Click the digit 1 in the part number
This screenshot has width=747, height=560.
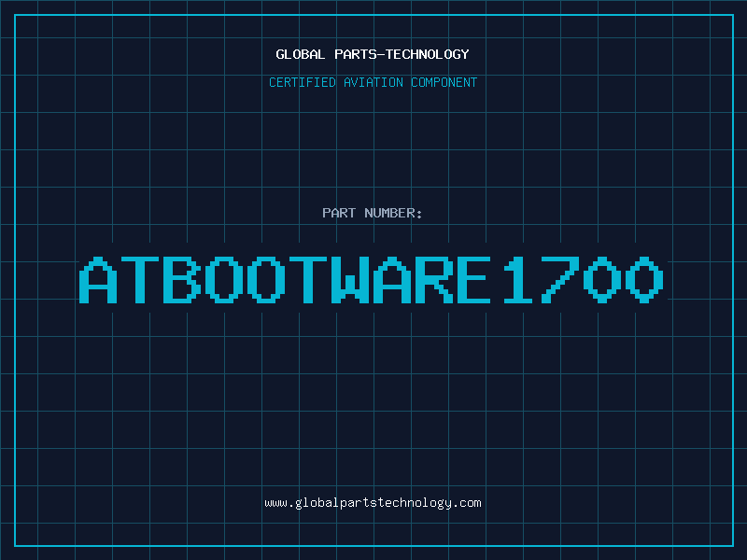[520, 279]
